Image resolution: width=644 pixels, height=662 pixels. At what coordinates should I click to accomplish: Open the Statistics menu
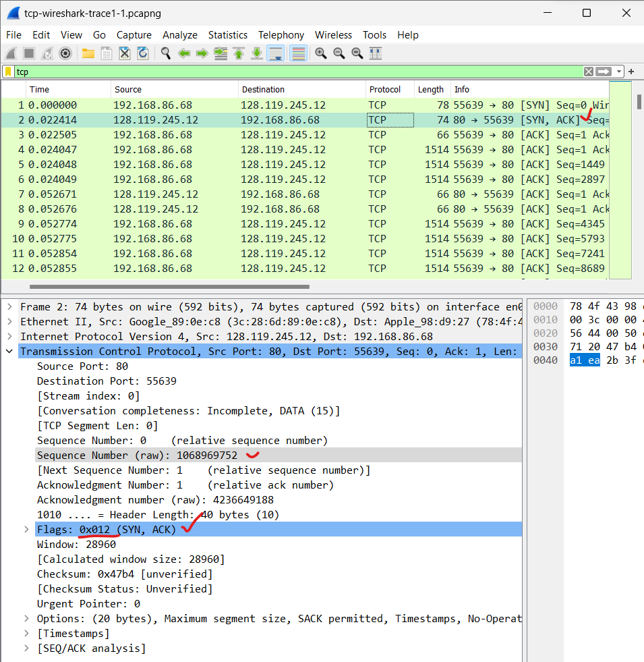[228, 35]
